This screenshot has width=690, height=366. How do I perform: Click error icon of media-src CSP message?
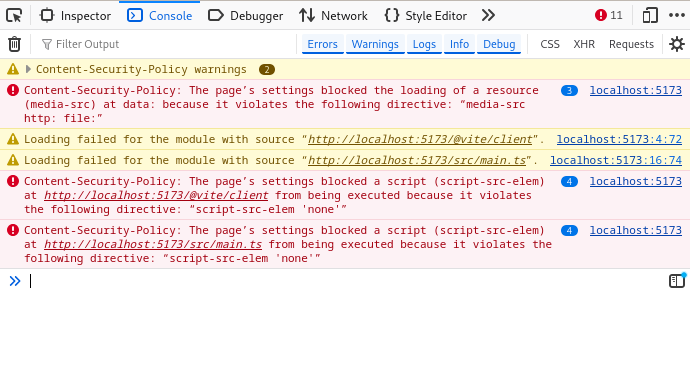click(13, 90)
